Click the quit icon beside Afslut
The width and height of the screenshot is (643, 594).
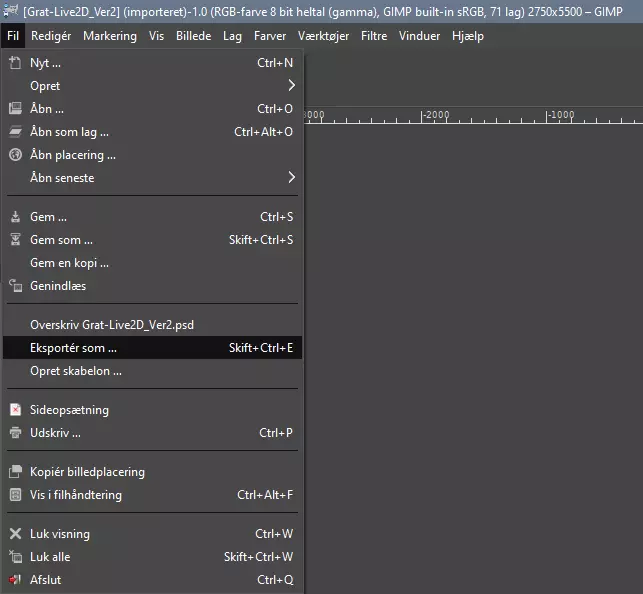click(15, 579)
